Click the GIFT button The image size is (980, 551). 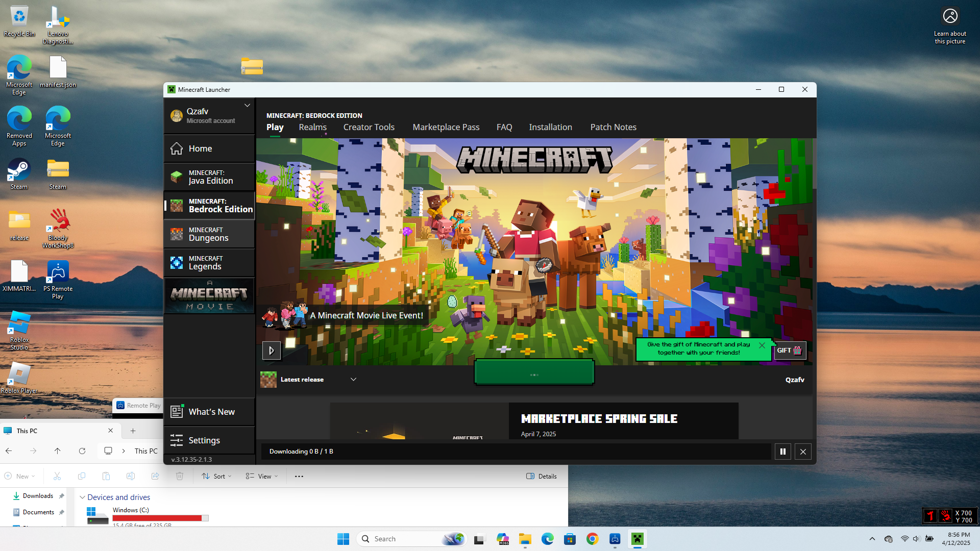790,350
